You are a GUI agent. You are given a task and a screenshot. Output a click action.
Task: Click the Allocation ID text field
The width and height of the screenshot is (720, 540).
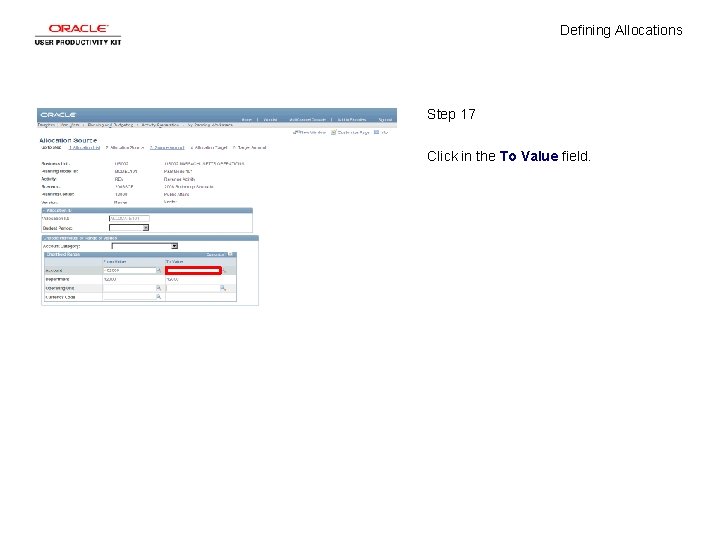click(x=129, y=219)
